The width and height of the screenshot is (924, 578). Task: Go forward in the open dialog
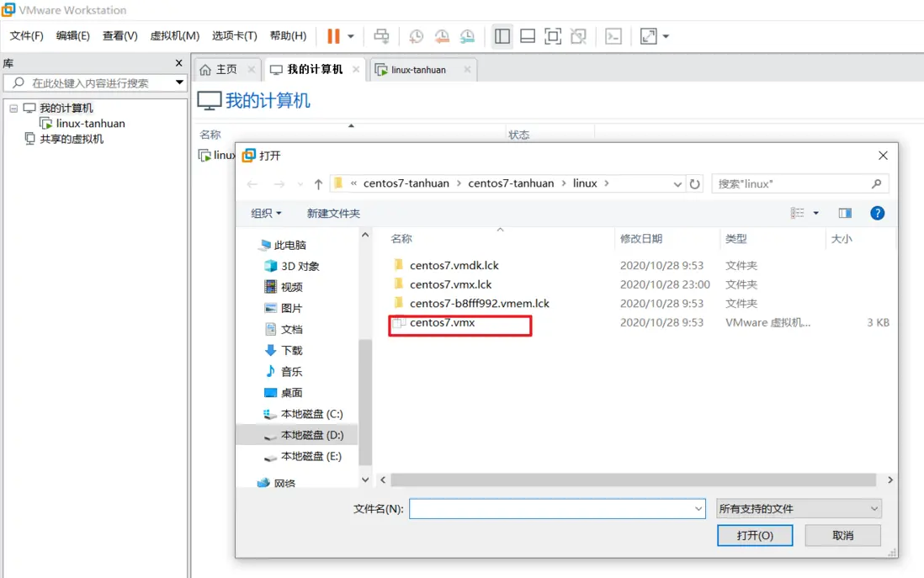pos(279,184)
